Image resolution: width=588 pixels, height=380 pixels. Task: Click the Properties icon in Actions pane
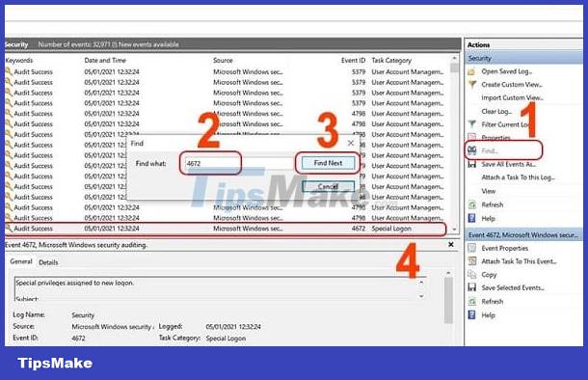tap(472, 137)
